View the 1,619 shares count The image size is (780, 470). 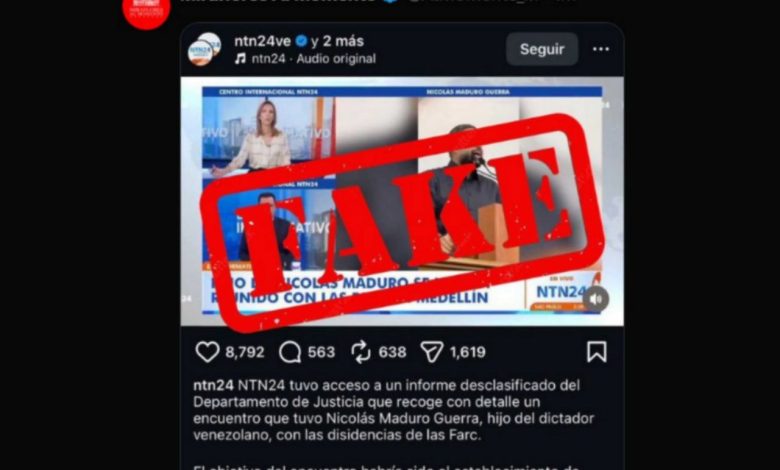coord(468,353)
